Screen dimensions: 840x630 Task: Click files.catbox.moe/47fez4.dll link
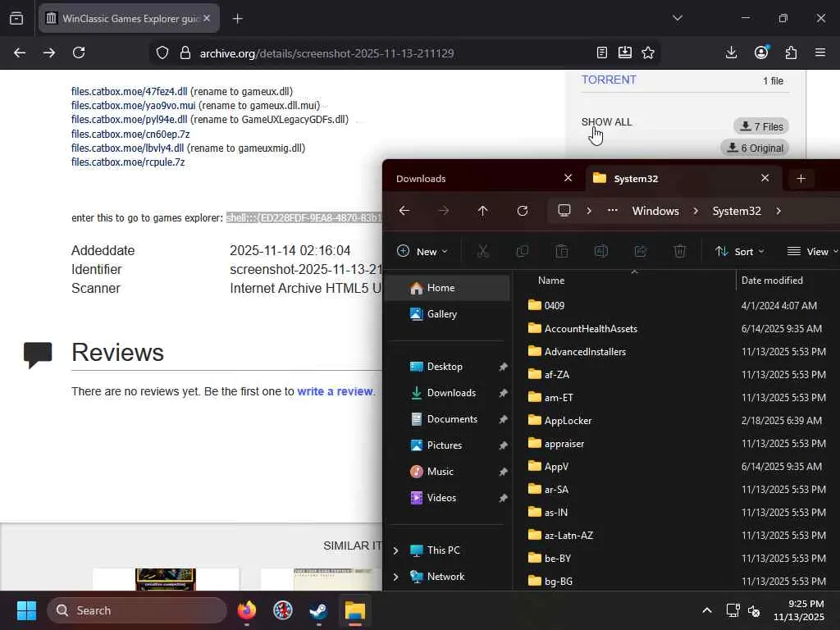tap(129, 92)
